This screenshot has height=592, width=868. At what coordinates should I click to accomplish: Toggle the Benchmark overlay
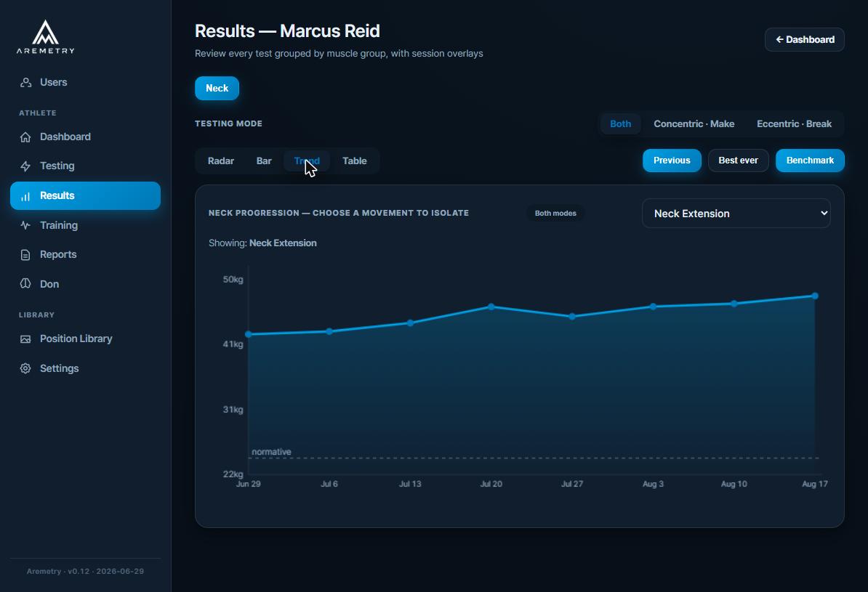[x=810, y=161]
